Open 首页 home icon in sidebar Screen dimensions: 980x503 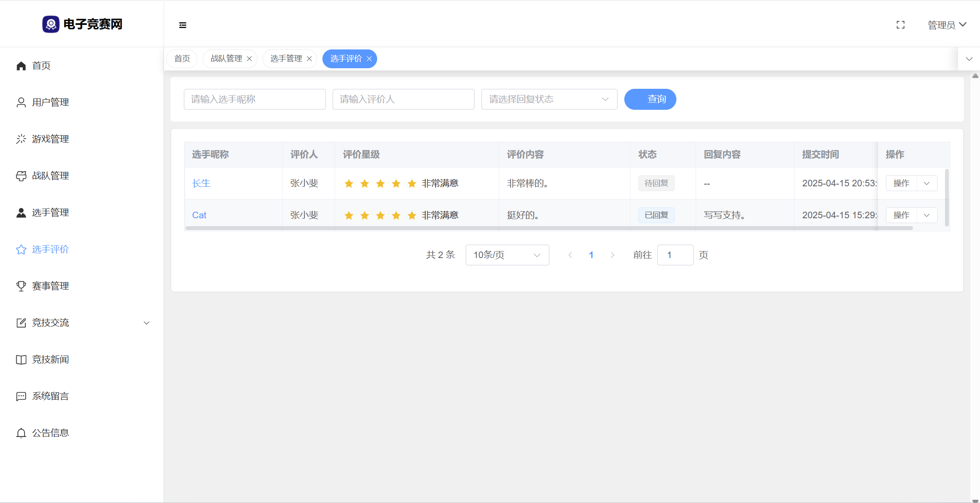(21, 66)
